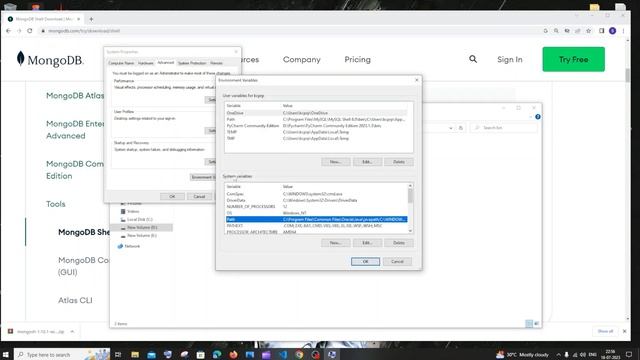Select the OS system variable row
Viewport: 640px width, 360px height.
[x=316, y=213]
